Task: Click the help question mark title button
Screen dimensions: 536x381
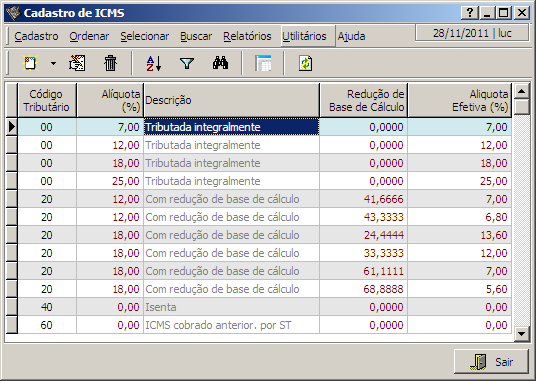Action: pyautogui.click(x=470, y=13)
